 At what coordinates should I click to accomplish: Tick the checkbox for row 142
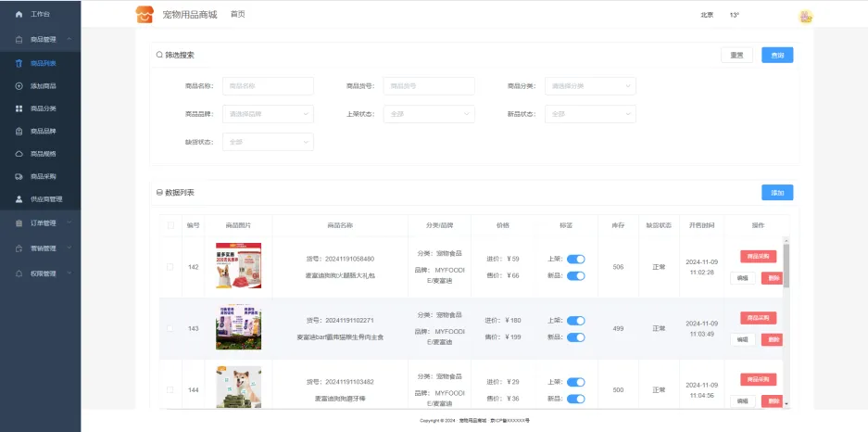tap(170, 267)
